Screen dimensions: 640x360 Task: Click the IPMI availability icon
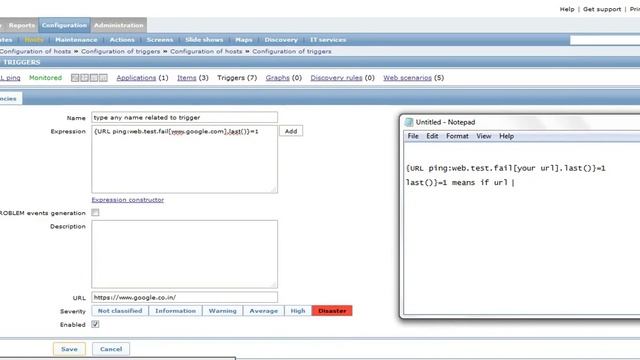(103, 78)
